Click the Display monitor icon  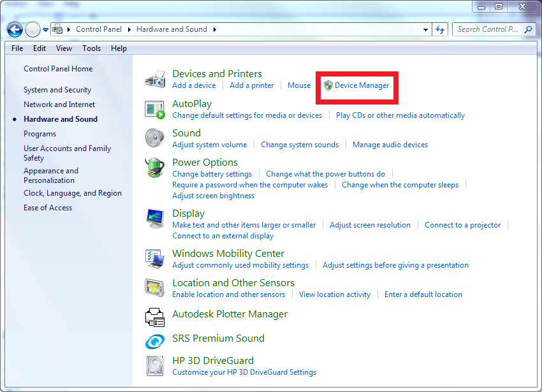pyautogui.click(x=155, y=219)
